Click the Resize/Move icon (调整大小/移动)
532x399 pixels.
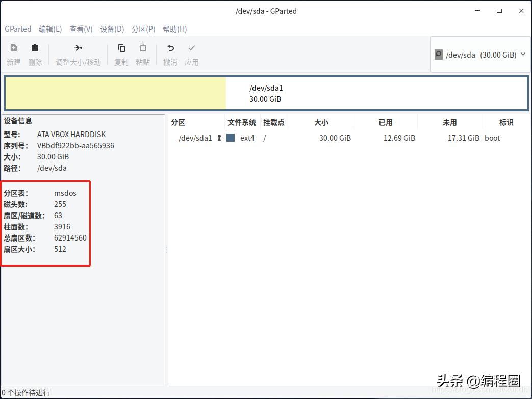coord(78,54)
